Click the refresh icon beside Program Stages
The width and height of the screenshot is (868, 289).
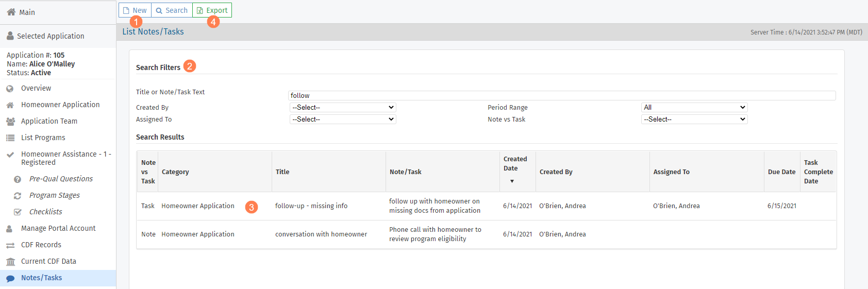click(x=18, y=196)
